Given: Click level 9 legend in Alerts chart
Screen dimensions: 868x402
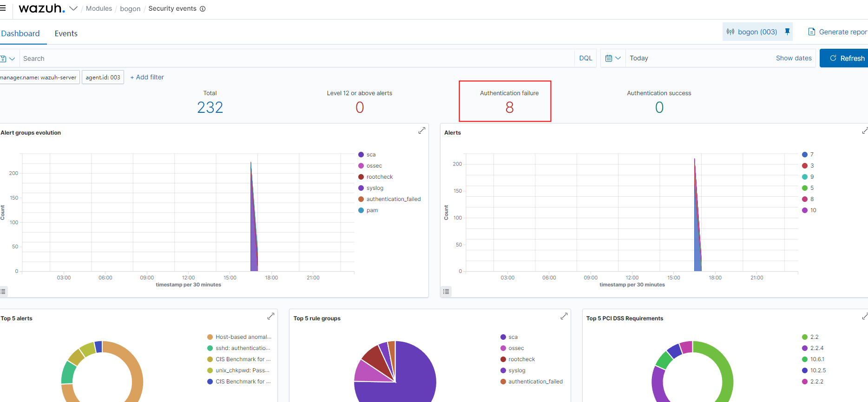Looking at the screenshot, I should click(x=808, y=177).
